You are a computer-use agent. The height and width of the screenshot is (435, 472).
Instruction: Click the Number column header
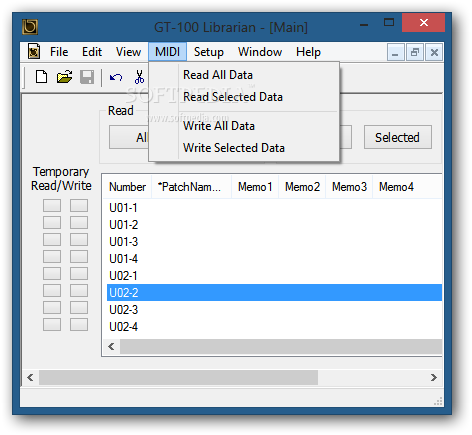click(x=127, y=187)
